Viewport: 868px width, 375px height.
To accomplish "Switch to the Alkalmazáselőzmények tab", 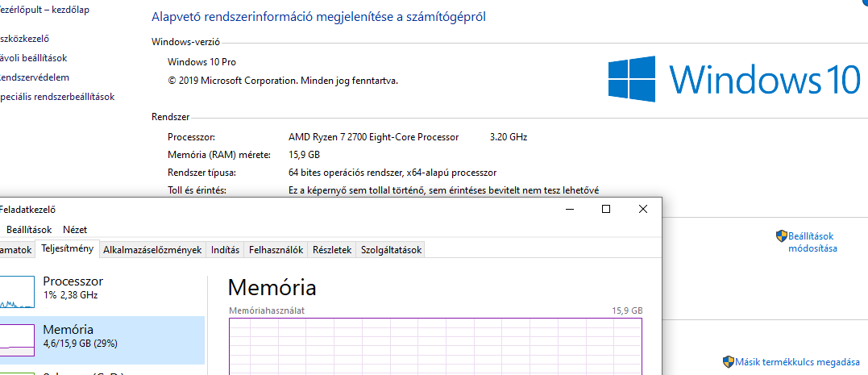I will click(152, 250).
